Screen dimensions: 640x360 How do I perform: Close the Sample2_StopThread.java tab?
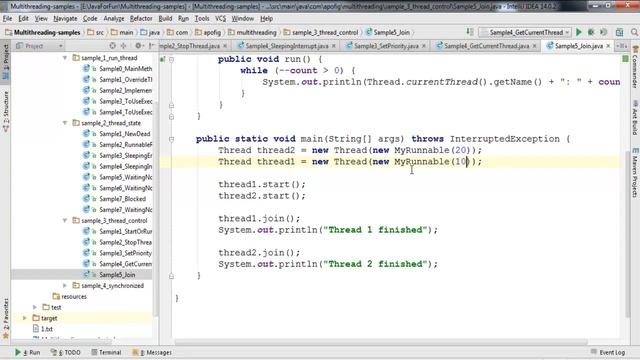225,46
